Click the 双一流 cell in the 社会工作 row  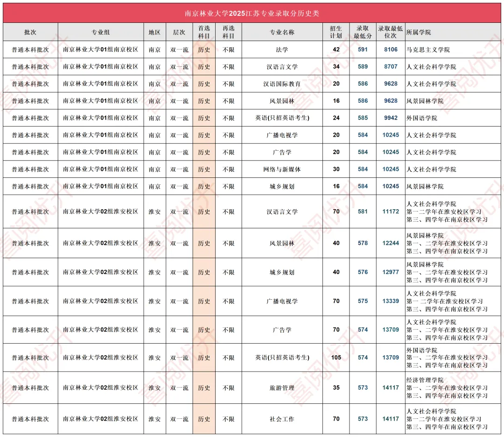pos(179,419)
